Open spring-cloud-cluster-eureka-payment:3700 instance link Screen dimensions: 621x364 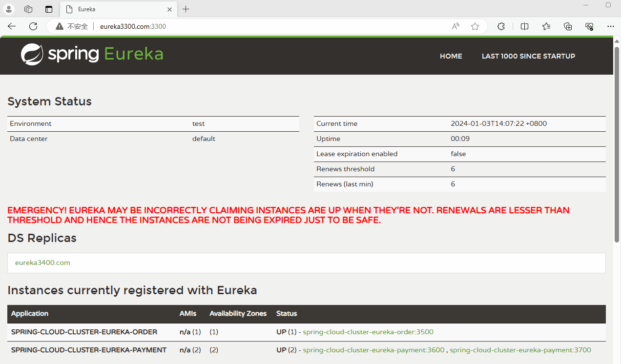(x=520, y=350)
